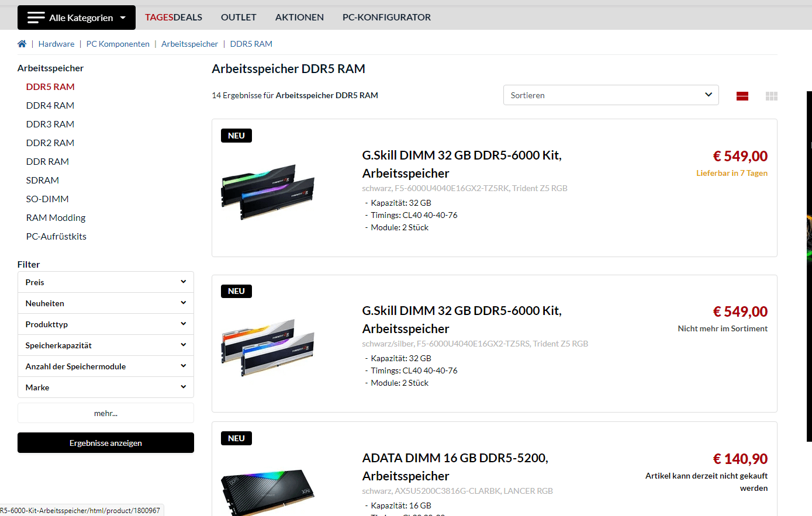Viewport: 812px width, 516px height.
Task: Click Lieferbar in 7 Tagen availability text
Action: 732,173
